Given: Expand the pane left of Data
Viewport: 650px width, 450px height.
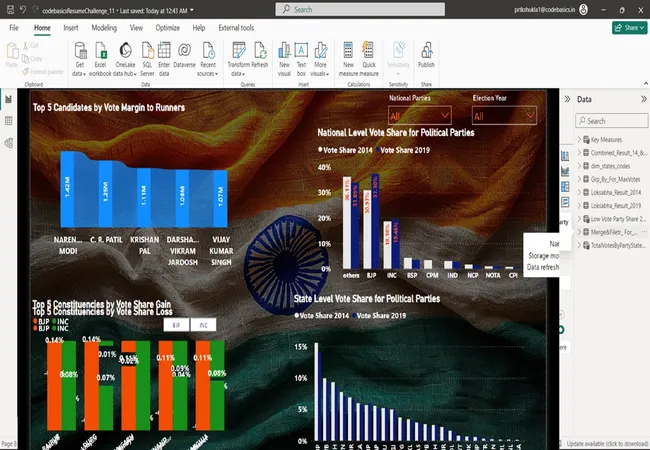Looking at the screenshot, I should point(568,99).
